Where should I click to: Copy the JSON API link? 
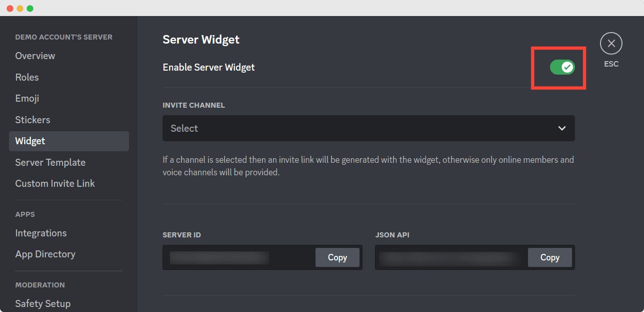click(x=549, y=257)
